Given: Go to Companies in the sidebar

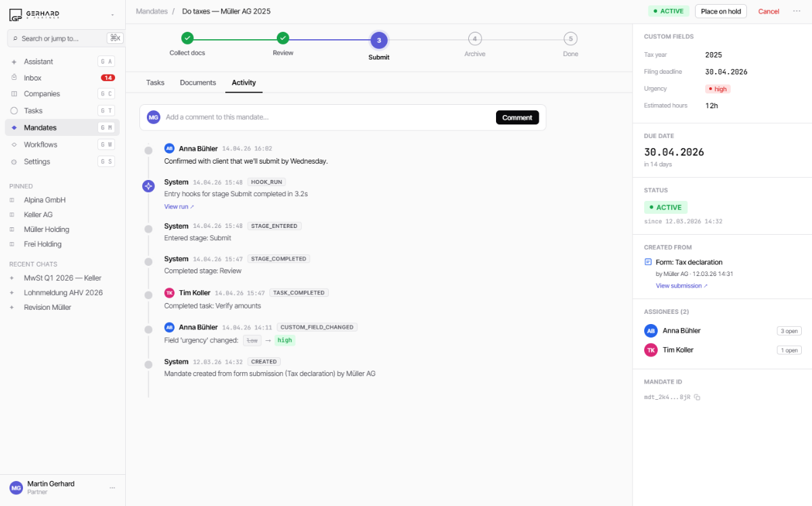Looking at the screenshot, I should click(x=62, y=94).
